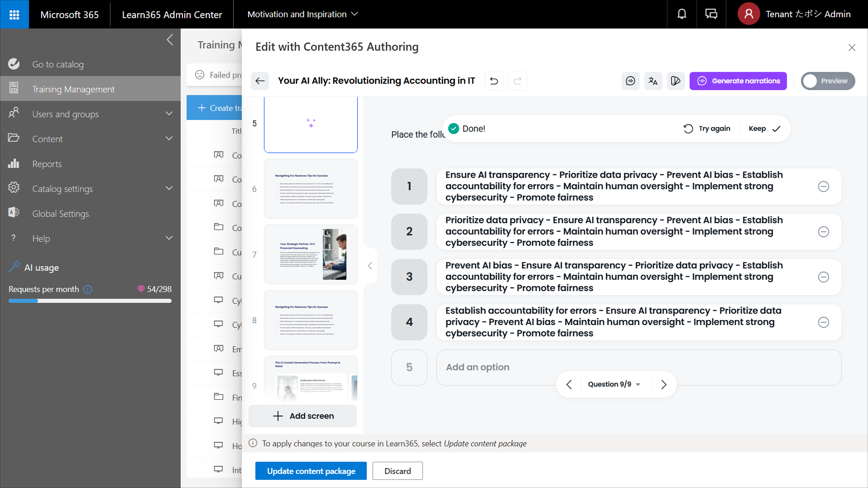Toggle the Preview switch on
The width and height of the screenshot is (868, 488).
click(827, 81)
